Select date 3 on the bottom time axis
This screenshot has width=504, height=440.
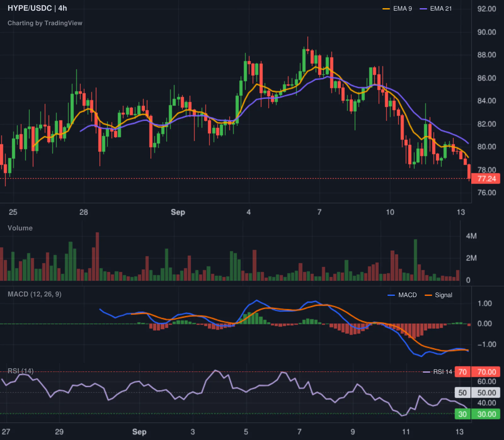(x=192, y=432)
